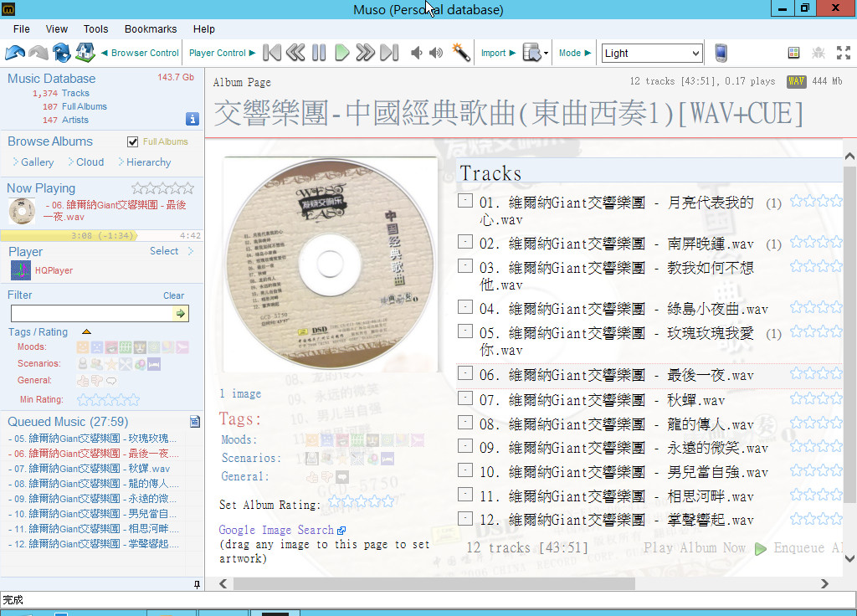The width and height of the screenshot is (857, 616).
Task: Click the green Play button
Action: [342, 53]
